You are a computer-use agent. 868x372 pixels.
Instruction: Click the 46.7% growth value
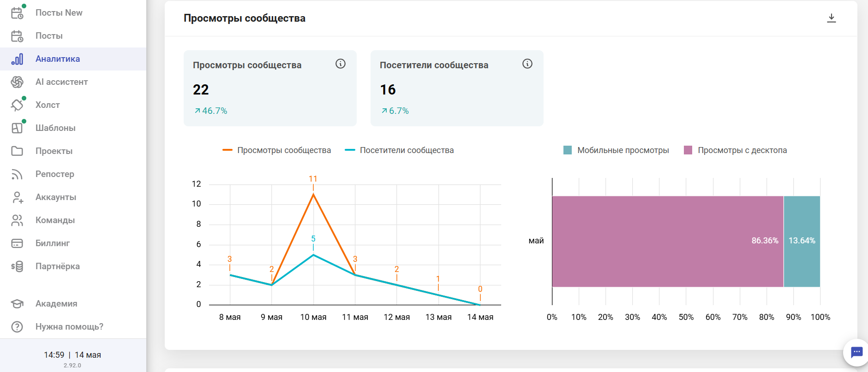[x=215, y=111]
